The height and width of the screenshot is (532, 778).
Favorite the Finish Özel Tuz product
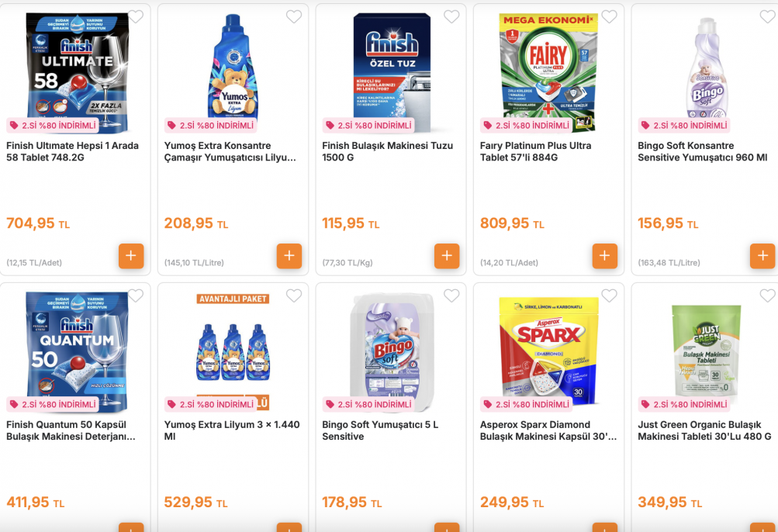[451, 17]
